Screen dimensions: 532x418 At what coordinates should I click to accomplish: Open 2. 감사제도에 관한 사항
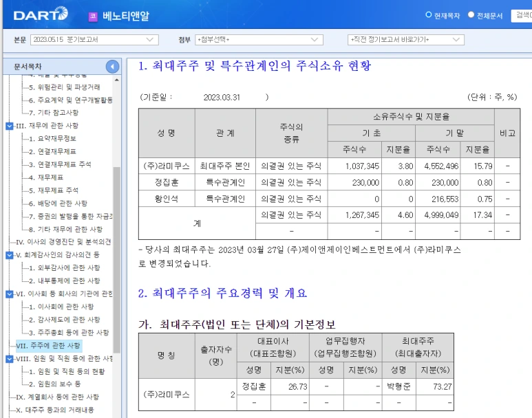[x=65, y=320]
